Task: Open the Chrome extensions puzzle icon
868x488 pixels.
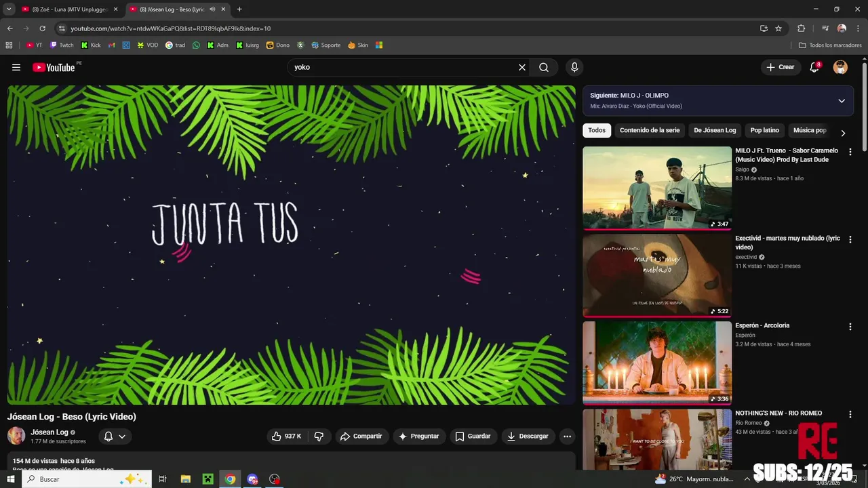Action: click(x=801, y=28)
